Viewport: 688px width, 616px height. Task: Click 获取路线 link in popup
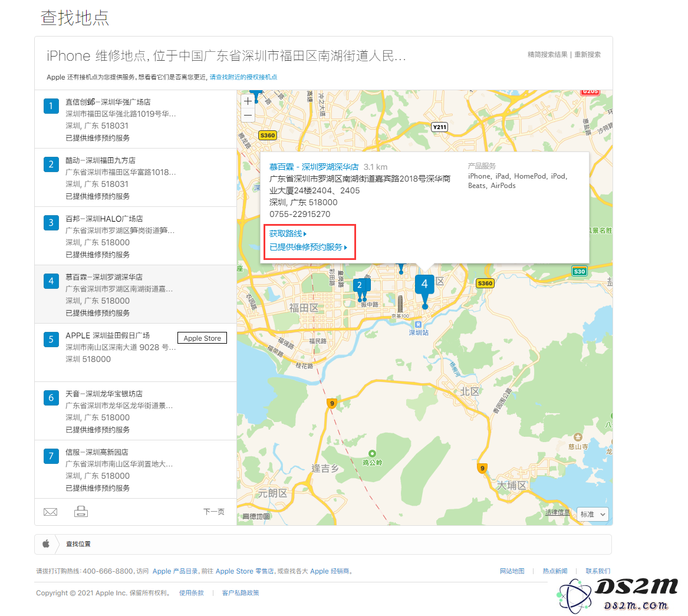point(288,234)
